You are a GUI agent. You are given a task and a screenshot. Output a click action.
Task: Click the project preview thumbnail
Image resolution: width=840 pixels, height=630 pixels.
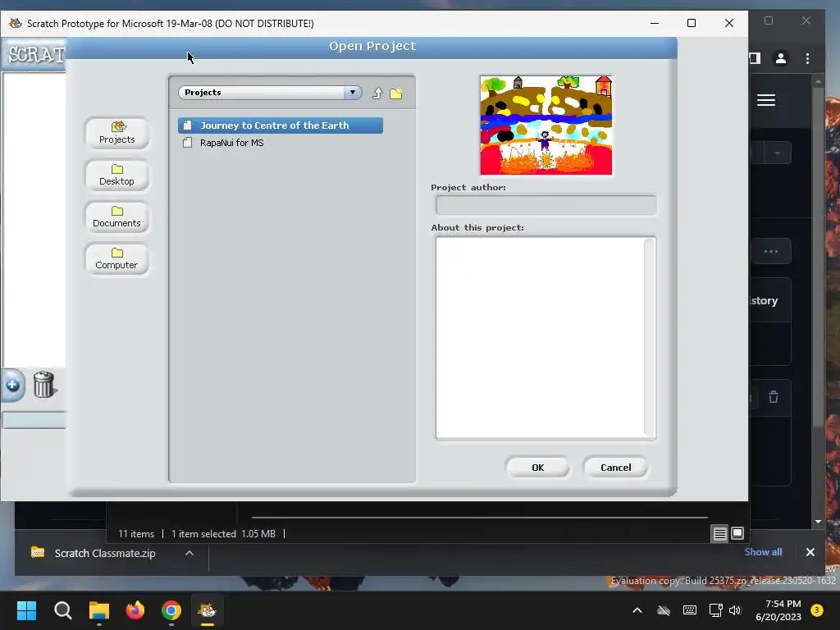(546, 126)
